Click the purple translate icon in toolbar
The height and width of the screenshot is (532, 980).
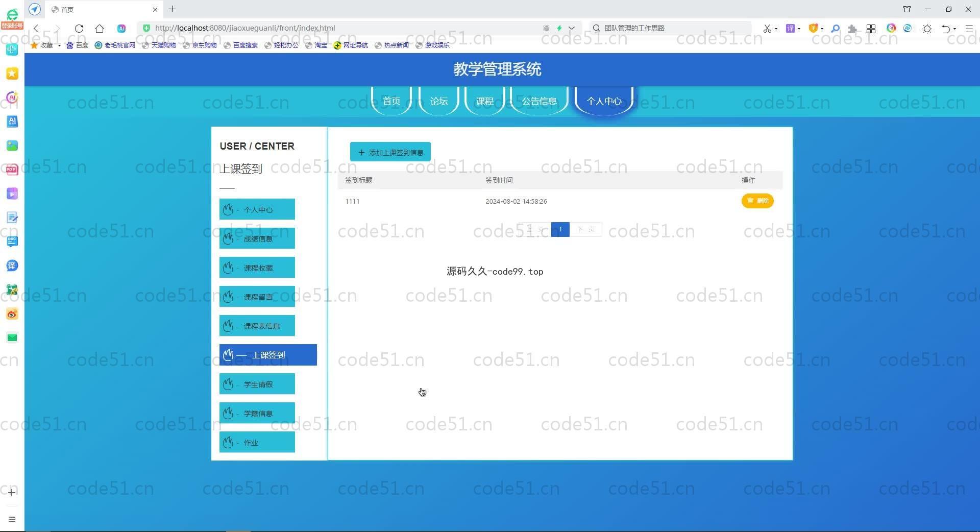coord(790,29)
